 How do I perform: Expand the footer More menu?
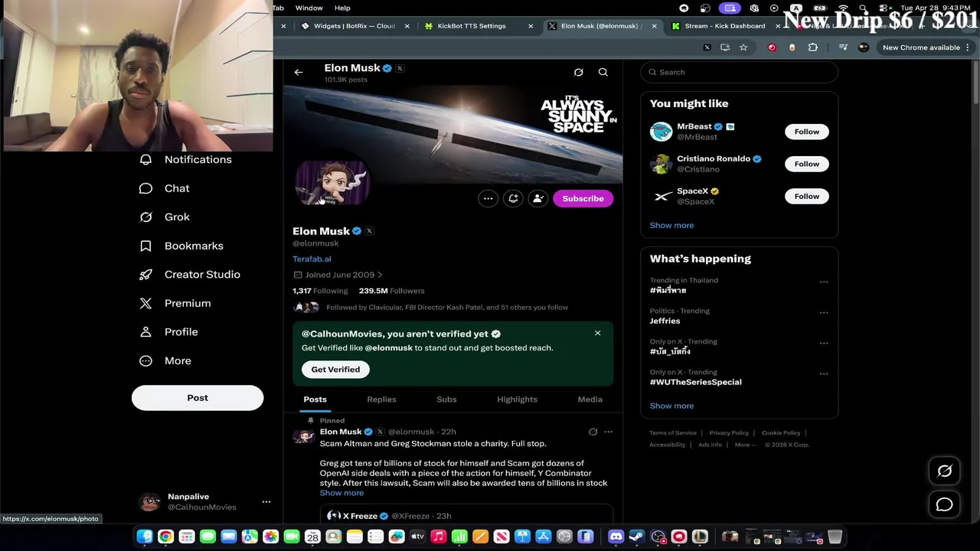point(745,445)
